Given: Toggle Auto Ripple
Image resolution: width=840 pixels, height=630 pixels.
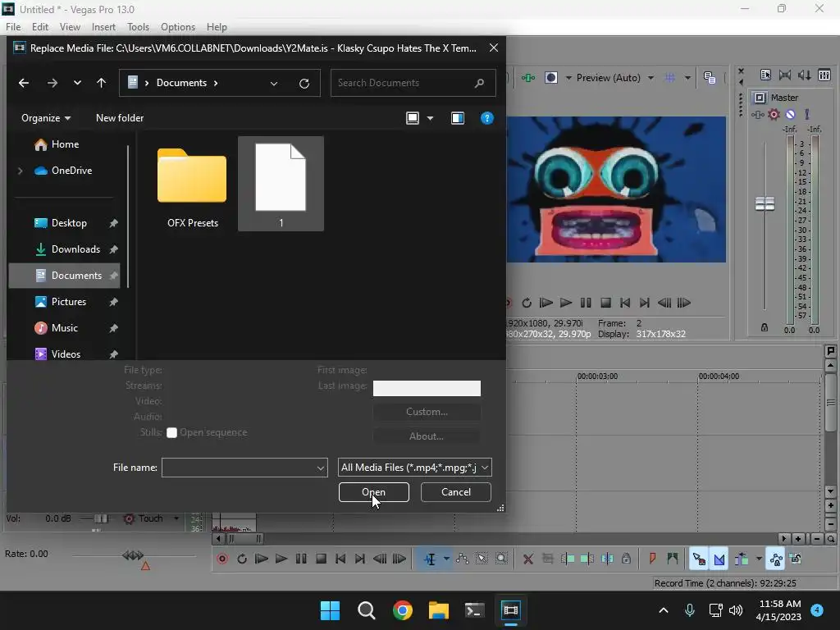Looking at the screenshot, I should coord(742,559).
